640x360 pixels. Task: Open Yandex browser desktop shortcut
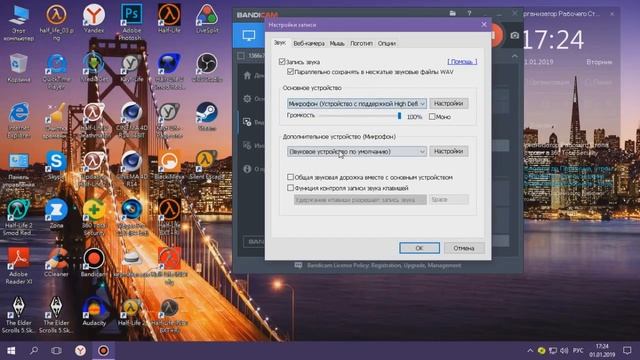tap(94, 20)
